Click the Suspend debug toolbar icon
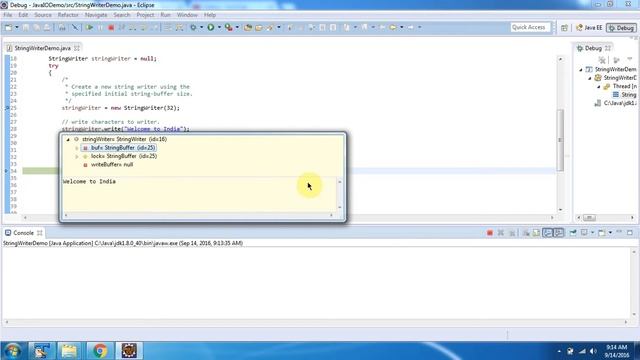Image resolution: width=640 pixels, height=360 pixels. pyautogui.click(x=100, y=27)
